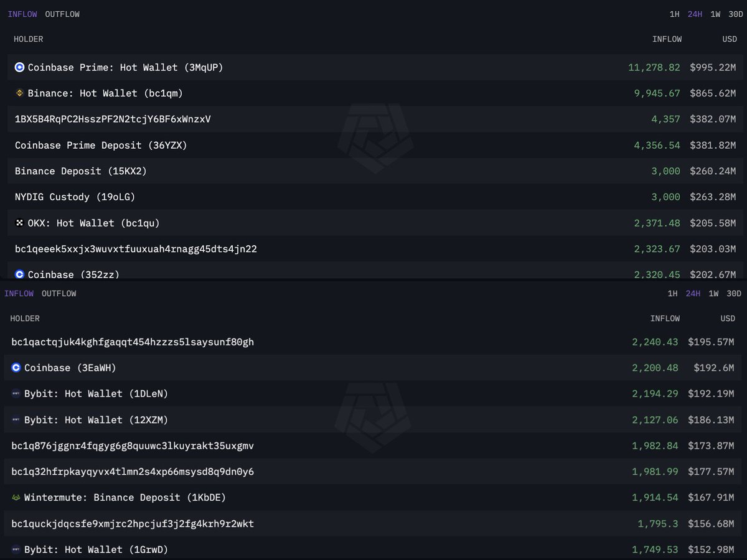Switch to OUTFLOW tab in the lower table

(x=59, y=294)
